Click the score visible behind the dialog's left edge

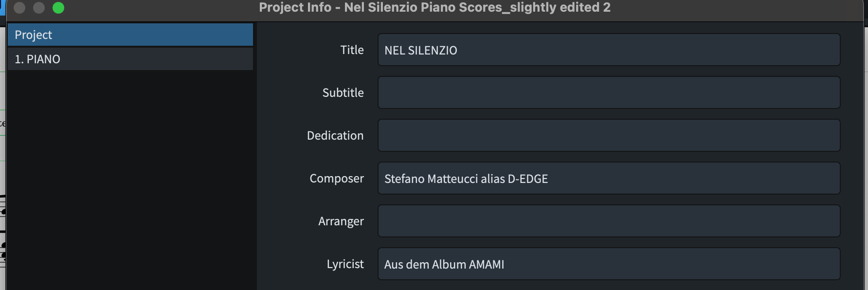(x=2, y=229)
